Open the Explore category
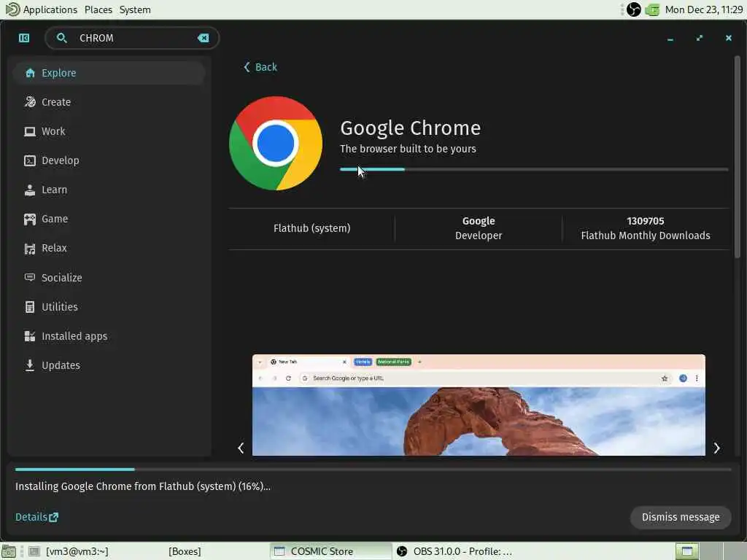 [x=109, y=73]
